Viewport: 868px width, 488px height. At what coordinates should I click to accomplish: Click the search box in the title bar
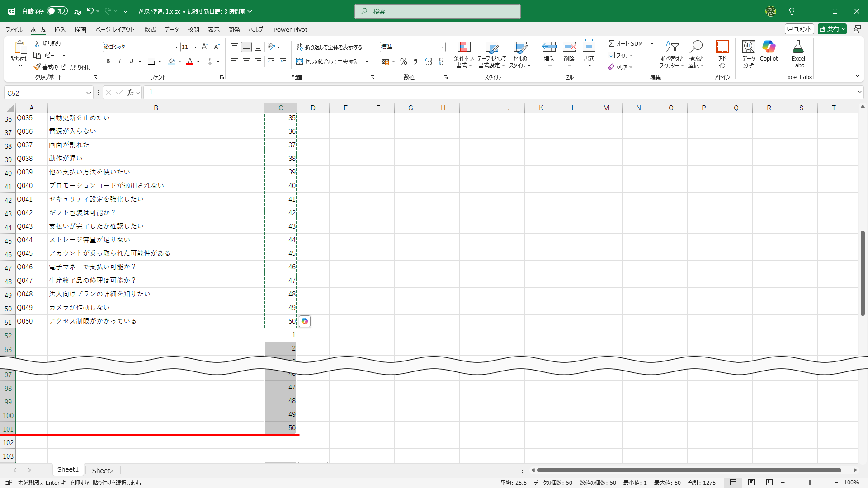pos(437,11)
